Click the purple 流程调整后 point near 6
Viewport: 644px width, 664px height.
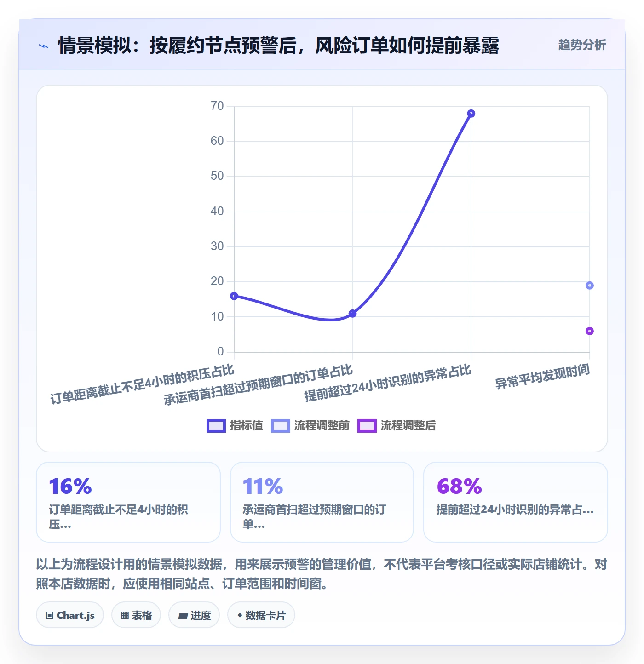pyautogui.click(x=590, y=331)
